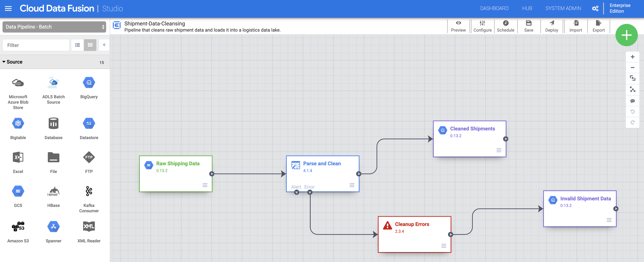Add the Spanner source to canvas
The image size is (644, 262).
pyautogui.click(x=53, y=227)
